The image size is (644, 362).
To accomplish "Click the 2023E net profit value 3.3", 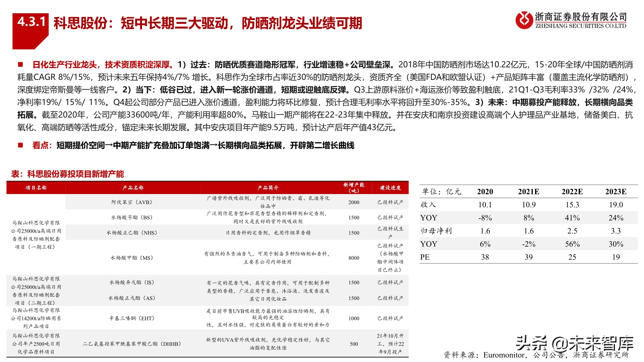I will click(x=616, y=231).
